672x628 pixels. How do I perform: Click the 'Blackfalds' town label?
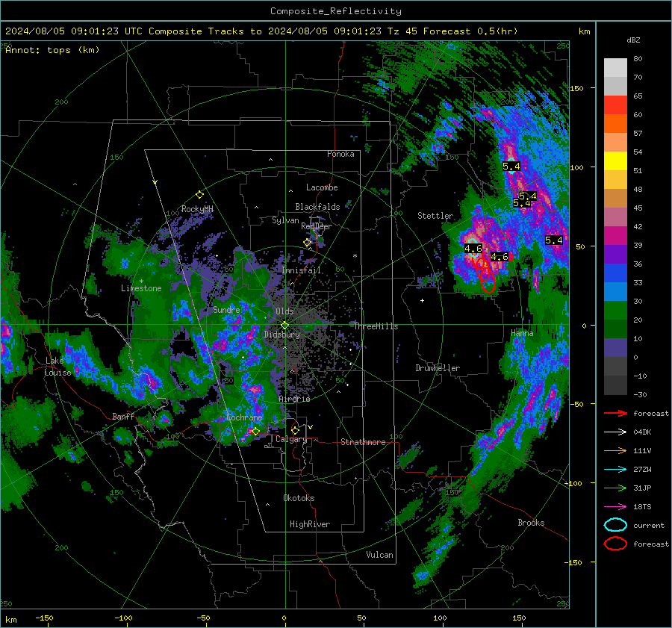tap(317, 207)
